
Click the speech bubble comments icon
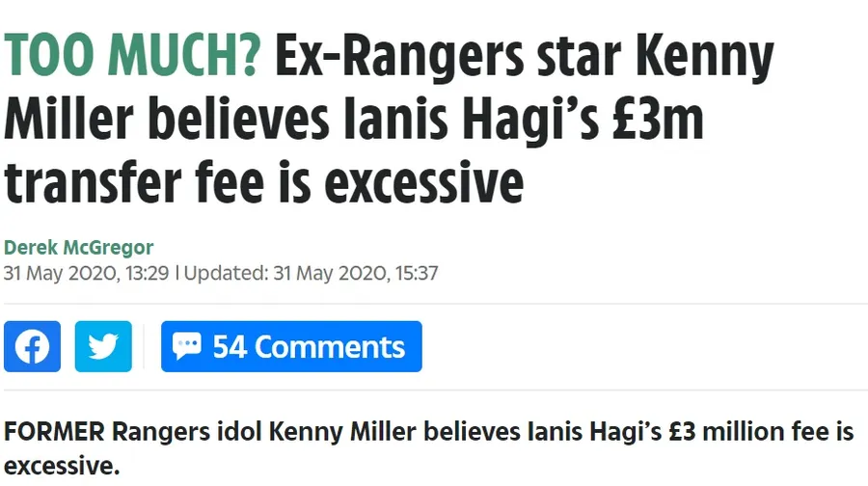pyautogui.click(x=186, y=346)
